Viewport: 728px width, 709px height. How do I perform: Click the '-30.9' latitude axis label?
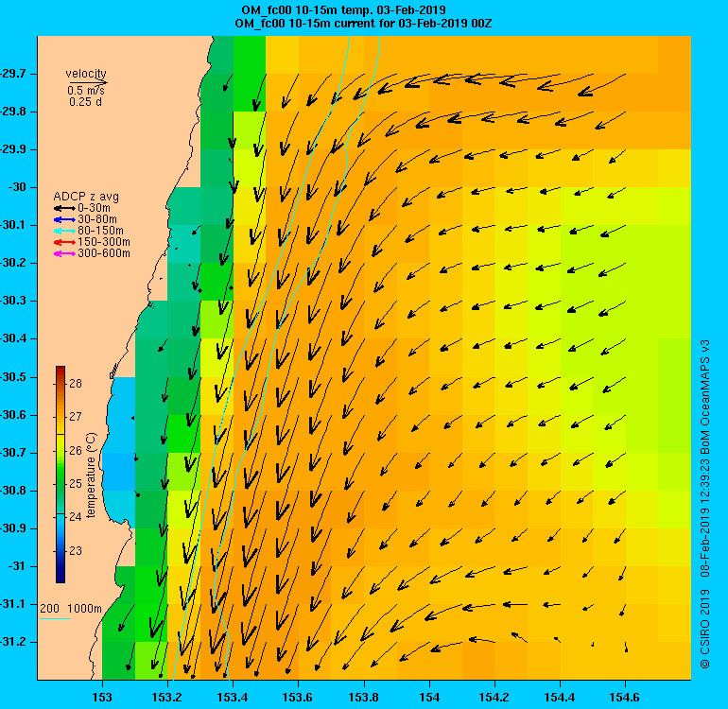tap(12, 528)
